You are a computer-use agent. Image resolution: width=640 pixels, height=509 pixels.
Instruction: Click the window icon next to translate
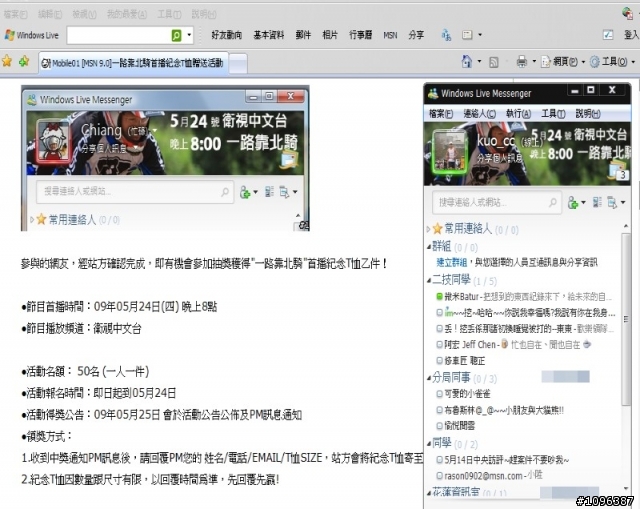[x=467, y=35]
